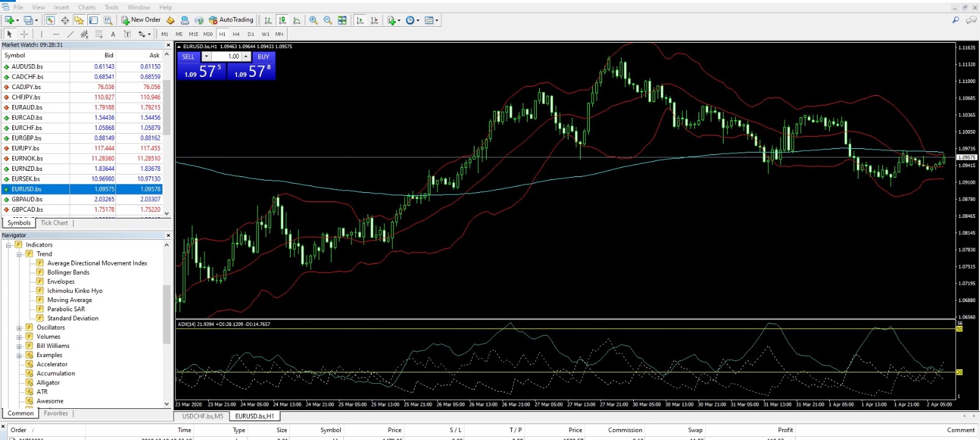Toggle chart shift icon
Viewport: 980px width, 440px height.
click(x=374, y=20)
